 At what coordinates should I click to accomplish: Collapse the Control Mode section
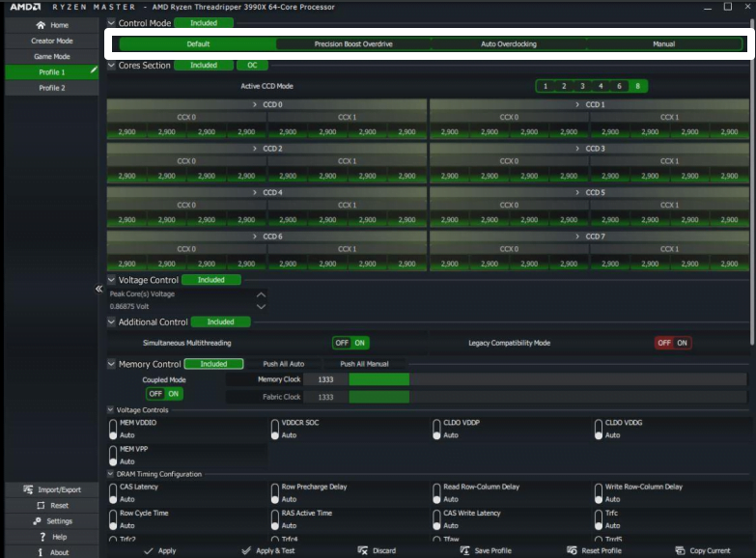[x=111, y=22]
